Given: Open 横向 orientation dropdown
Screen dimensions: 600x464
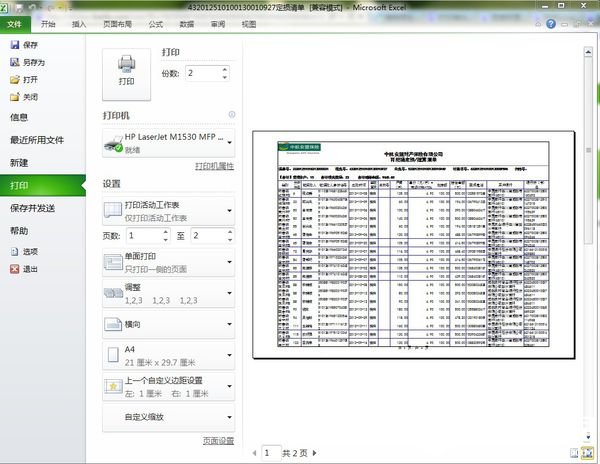Looking at the screenshot, I should pyautogui.click(x=169, y=324).
